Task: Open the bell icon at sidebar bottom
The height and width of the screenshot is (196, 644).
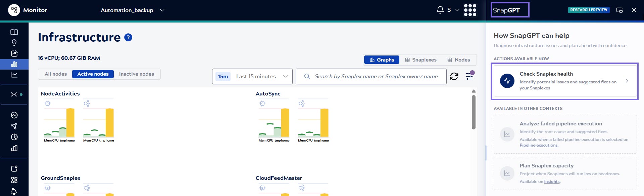Action: (x=14, y=191)
